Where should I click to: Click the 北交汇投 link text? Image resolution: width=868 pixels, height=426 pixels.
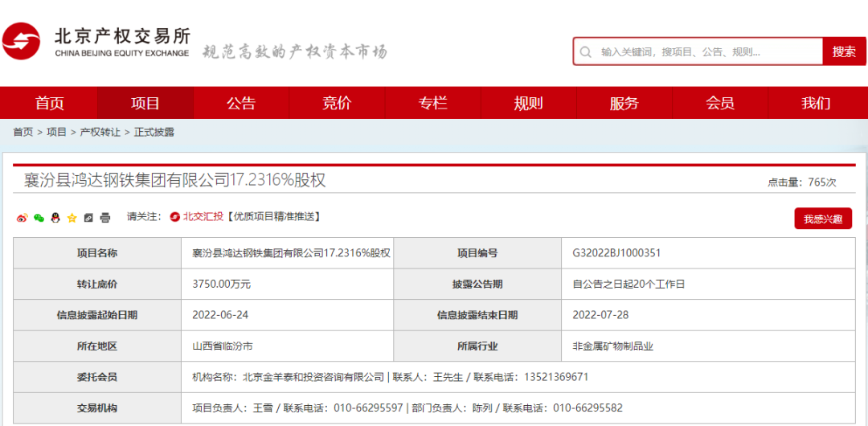203,216
